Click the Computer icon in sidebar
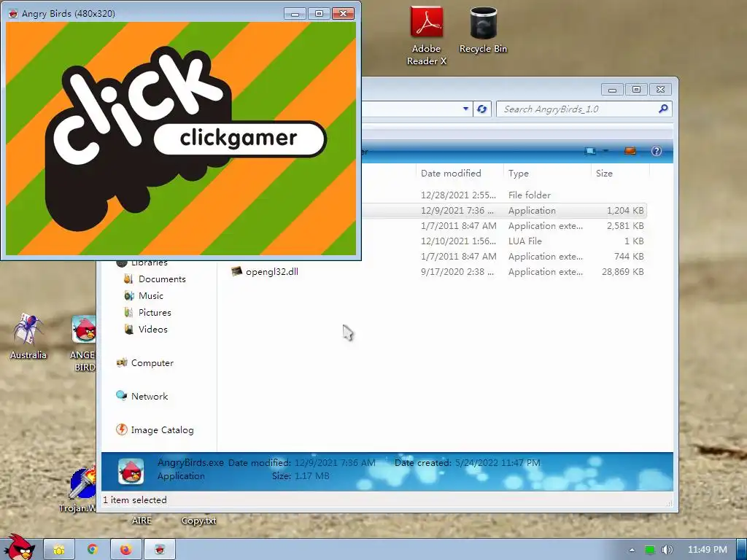The image size is (747, 560). 122,363
